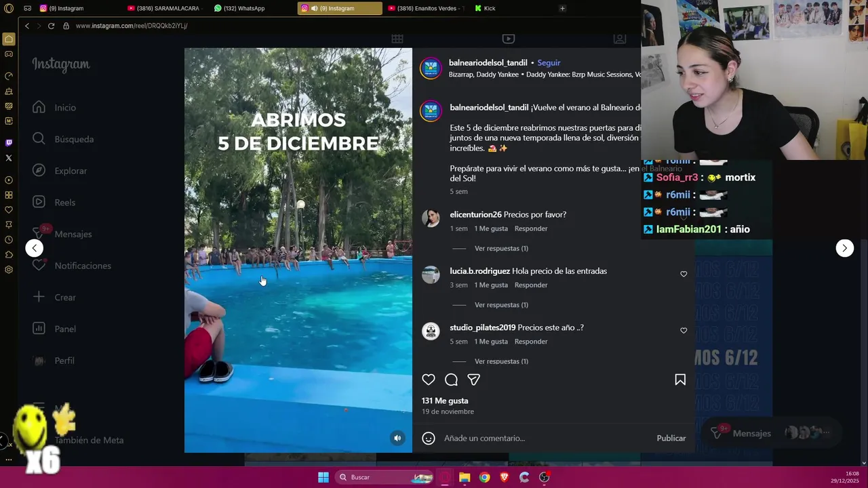Open elicenturion26's profile avatar
868x488 pixels.
(x=431, y=218)
